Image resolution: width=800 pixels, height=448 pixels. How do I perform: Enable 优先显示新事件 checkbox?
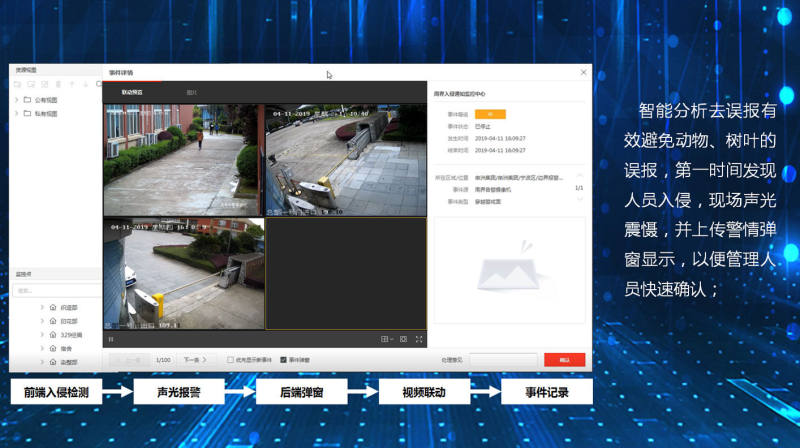click(x=231, y=359)
